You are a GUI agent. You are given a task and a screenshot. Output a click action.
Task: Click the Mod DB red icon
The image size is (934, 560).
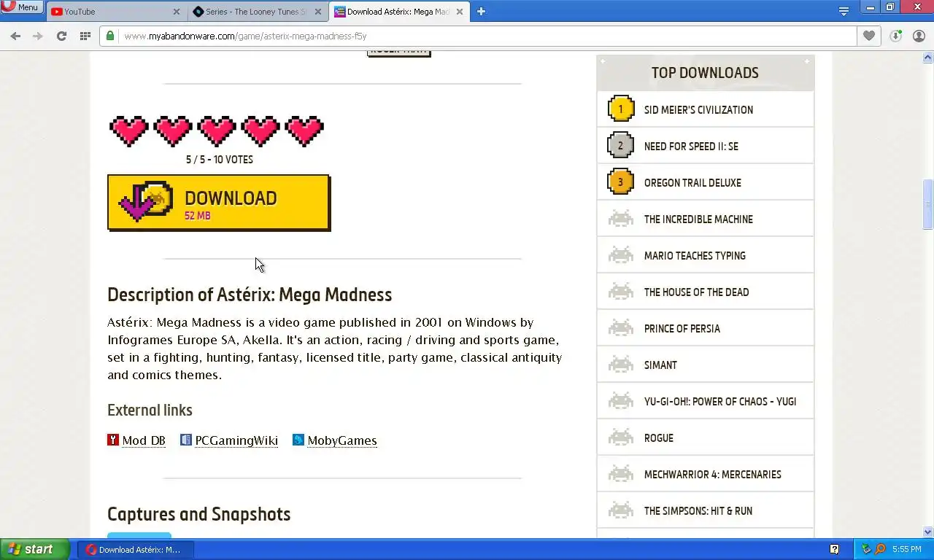(x=113, y=440)
